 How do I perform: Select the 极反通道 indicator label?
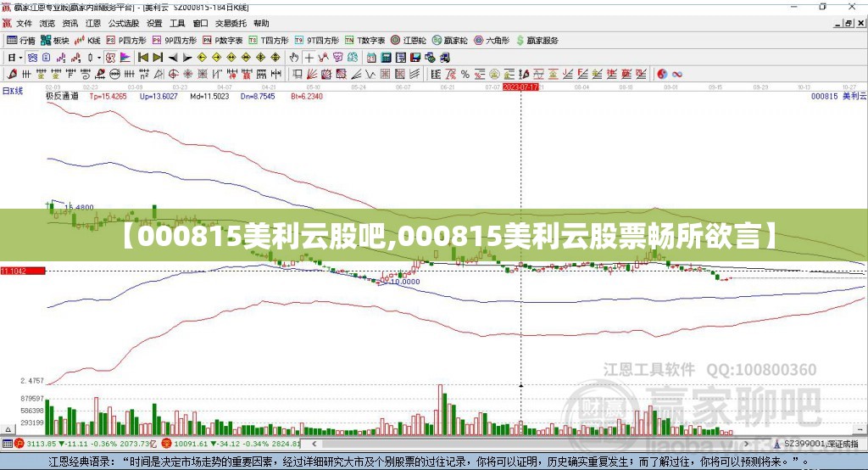pyautogui.click(x=62, y=97)
